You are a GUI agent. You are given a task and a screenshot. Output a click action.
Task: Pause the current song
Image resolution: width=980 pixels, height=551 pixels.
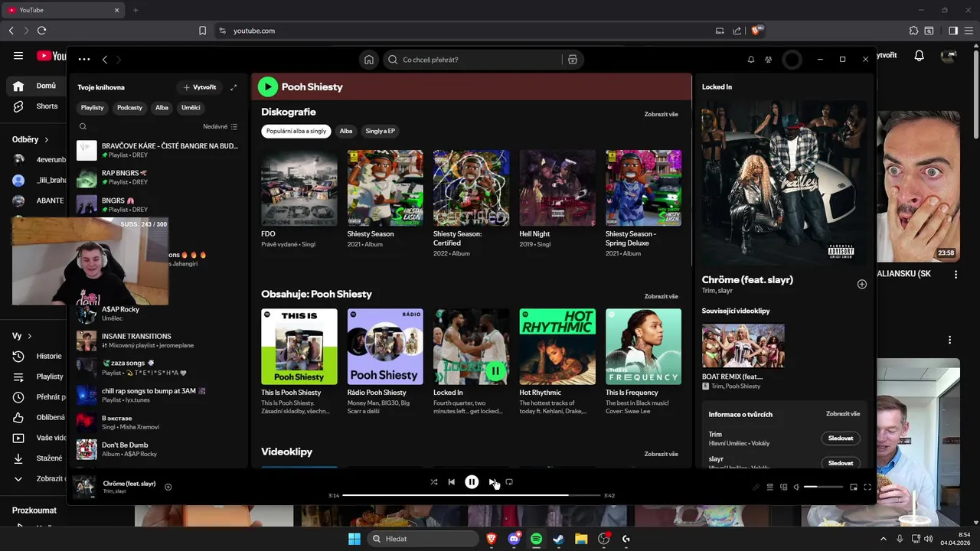tap(472, 482)
